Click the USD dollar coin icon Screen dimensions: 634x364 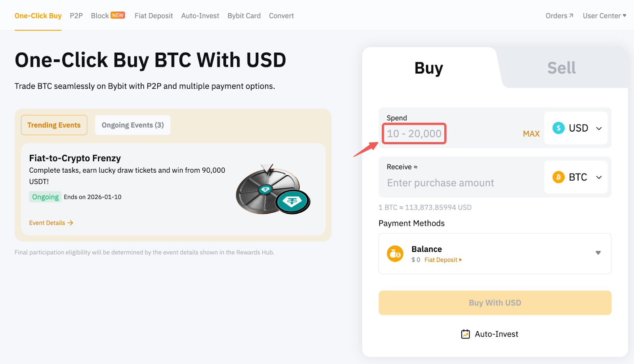[558, 128]
